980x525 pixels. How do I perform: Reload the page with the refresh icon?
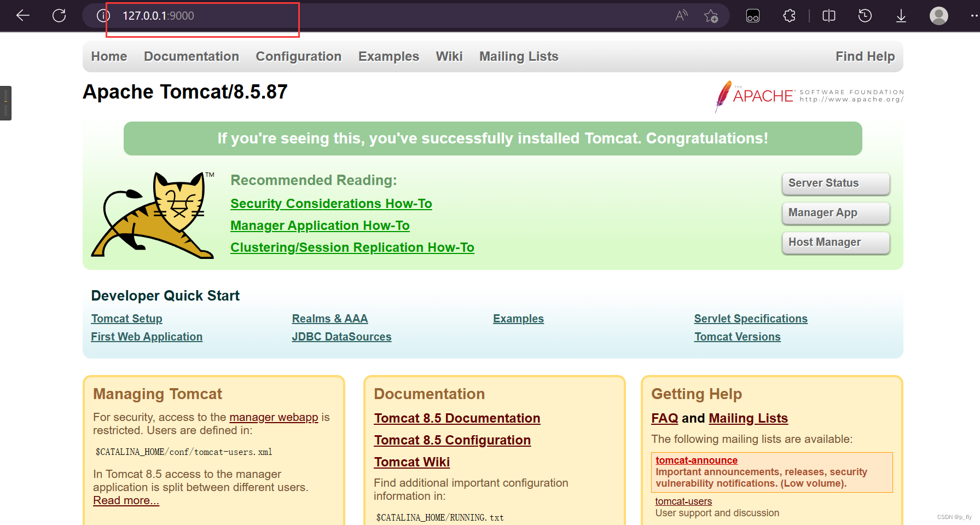click(x=59, y=15)
